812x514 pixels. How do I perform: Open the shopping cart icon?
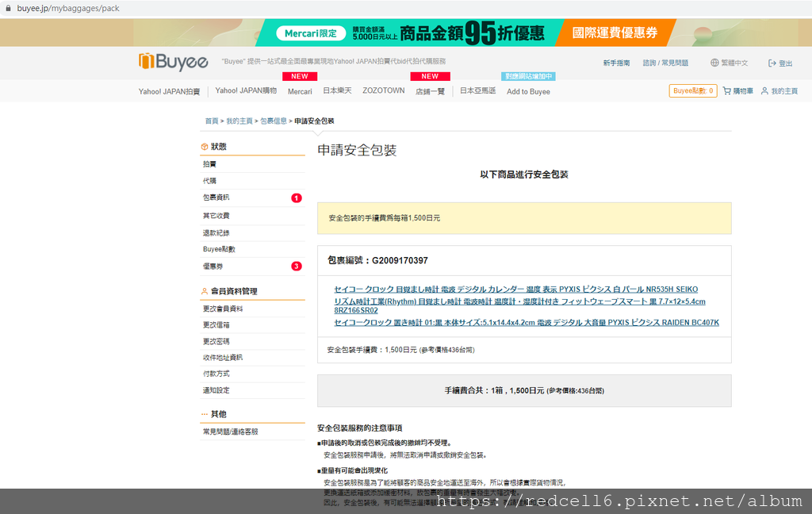click(x=727, y=90)
